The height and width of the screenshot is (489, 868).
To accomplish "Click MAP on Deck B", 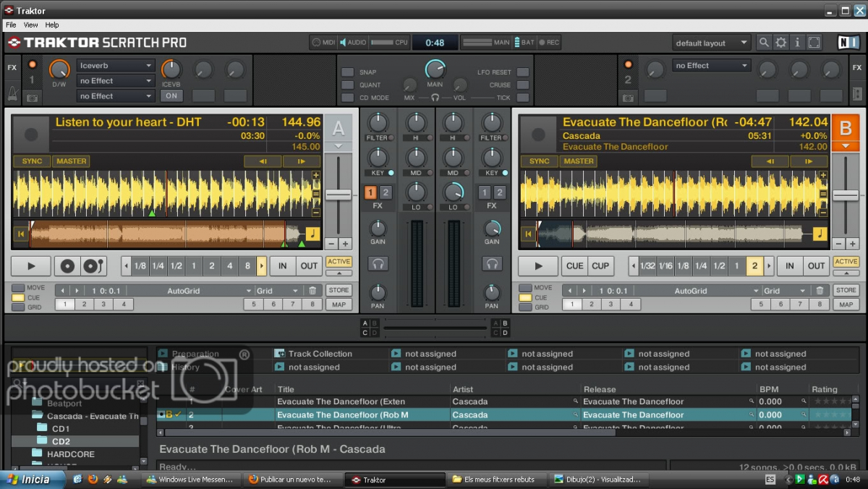I will coord(846,305).
